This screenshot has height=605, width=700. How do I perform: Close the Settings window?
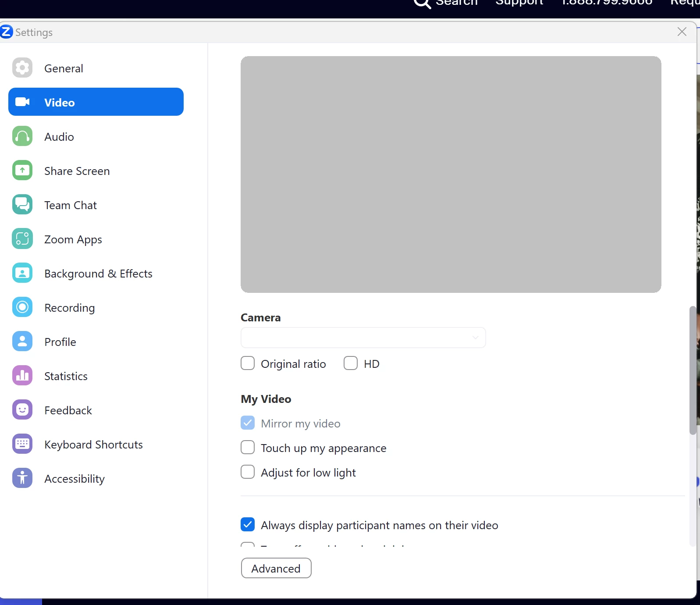point(682,32)
